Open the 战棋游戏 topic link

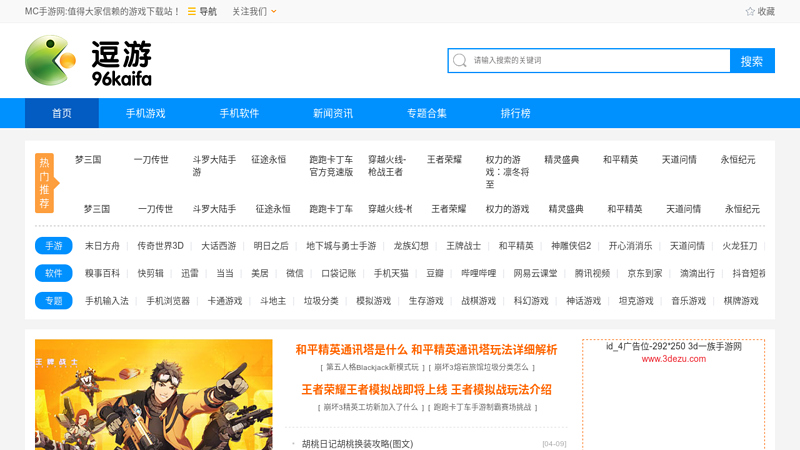point(479,301)
